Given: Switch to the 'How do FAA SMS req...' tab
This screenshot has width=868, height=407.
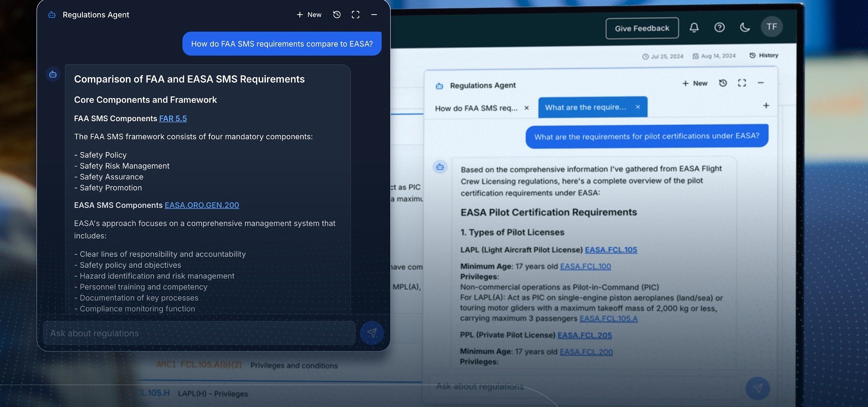Looking at the screenshot, I should (x=476, y=108).
